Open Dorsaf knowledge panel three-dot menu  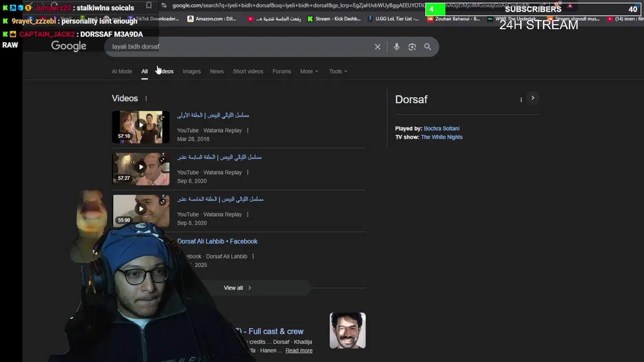(x=521, y=100)
